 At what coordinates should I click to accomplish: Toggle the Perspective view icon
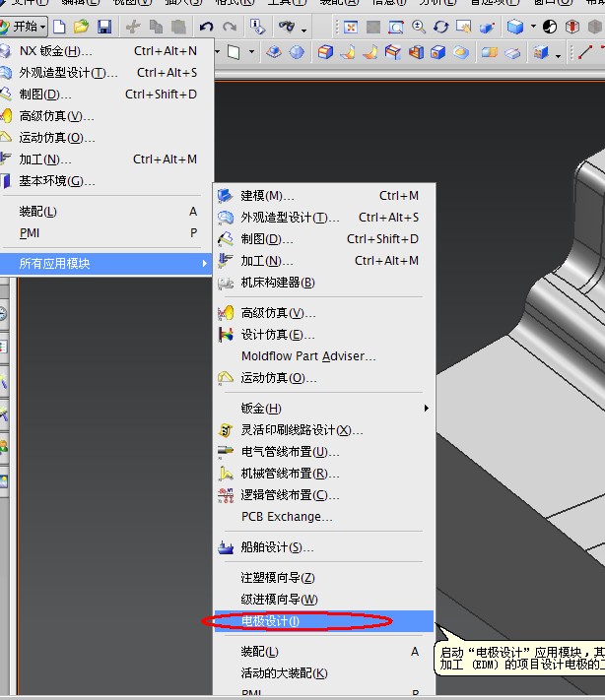point(487,28)
